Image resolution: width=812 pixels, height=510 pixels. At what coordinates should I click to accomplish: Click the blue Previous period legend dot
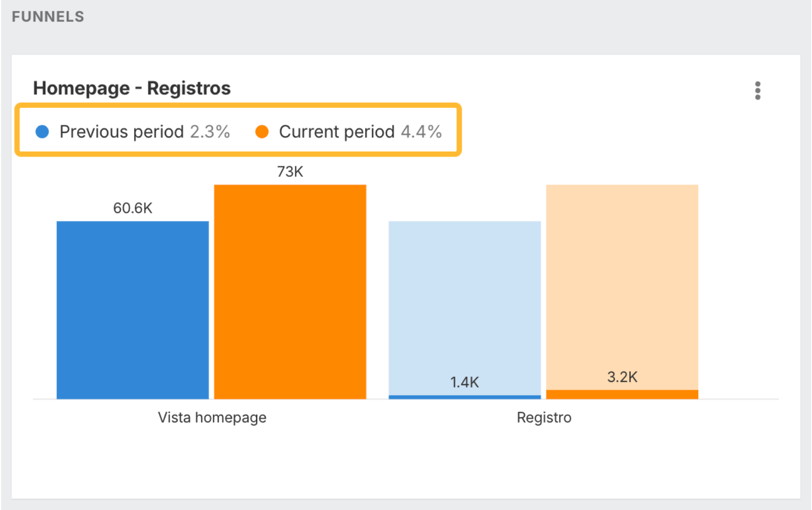(42, 131)
